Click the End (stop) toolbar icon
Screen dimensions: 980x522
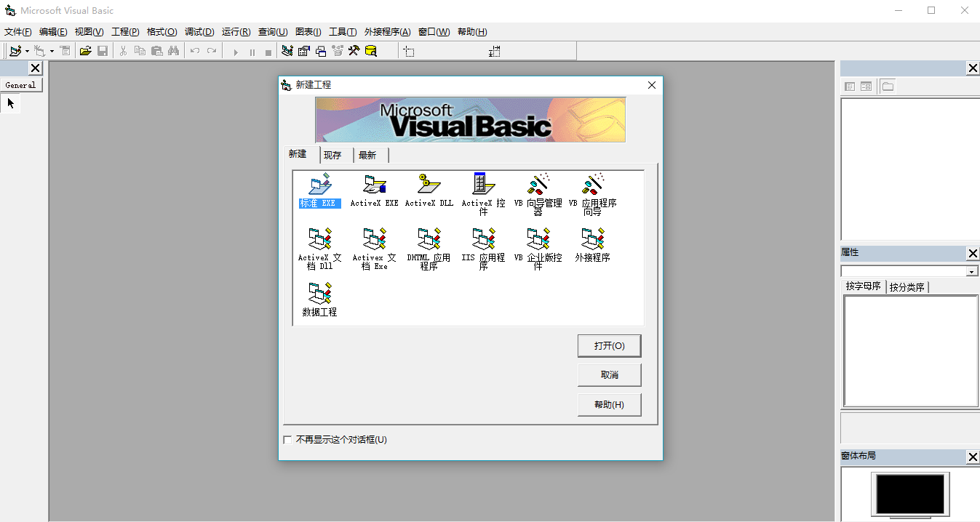click(268, 52)
